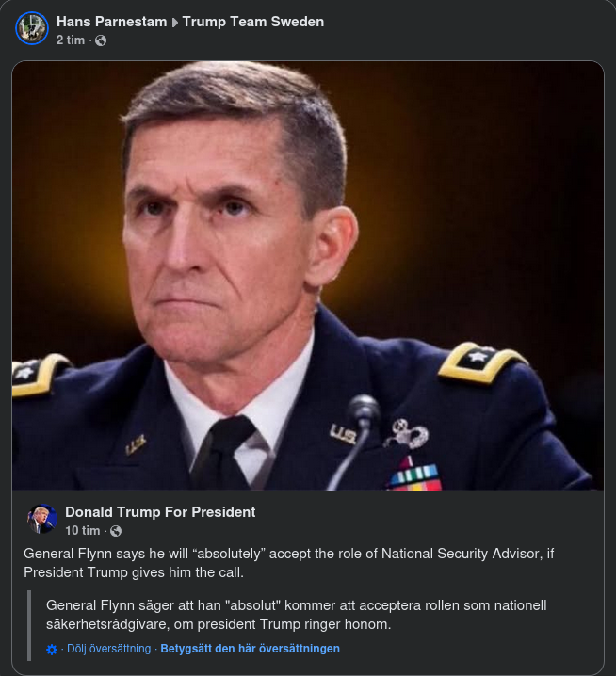The image size is (616, 676).
Task: Click the silver badge above the ribbons
Action: (x=406, y=433)
